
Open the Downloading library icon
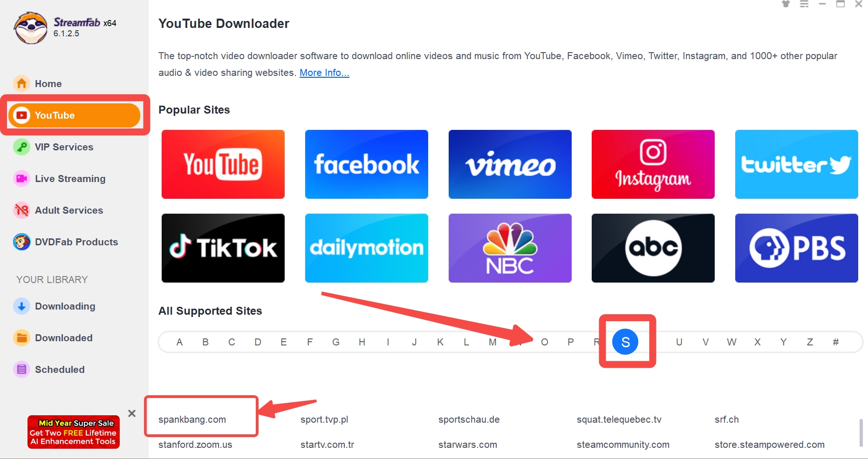21,306
